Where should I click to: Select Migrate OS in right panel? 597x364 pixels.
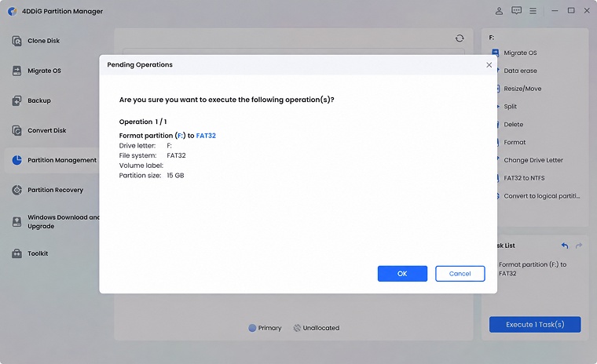tap(520, 53)
